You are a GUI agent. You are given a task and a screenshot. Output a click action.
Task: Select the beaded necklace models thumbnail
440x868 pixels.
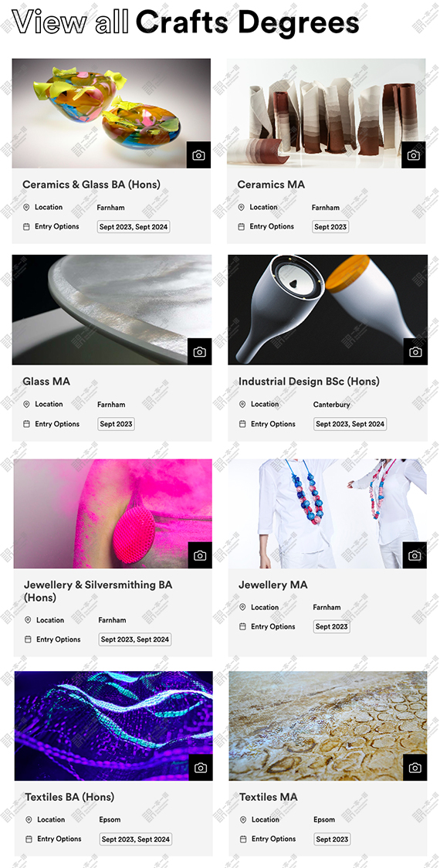tap(327, 514)
